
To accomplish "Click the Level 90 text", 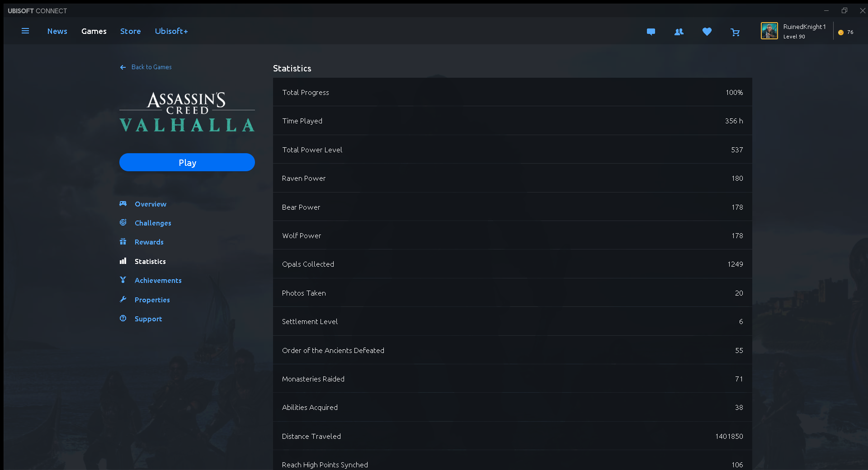I will pyautogui.click(x=794, y=37).
